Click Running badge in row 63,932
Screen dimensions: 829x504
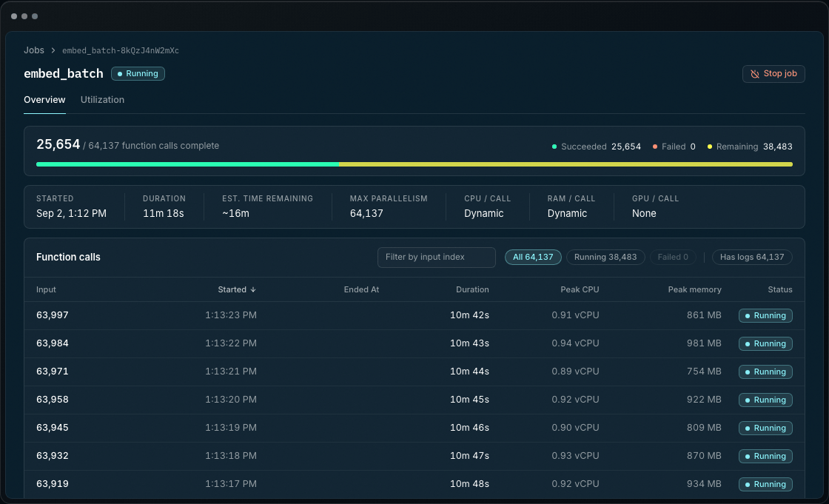tap(765, 456)
